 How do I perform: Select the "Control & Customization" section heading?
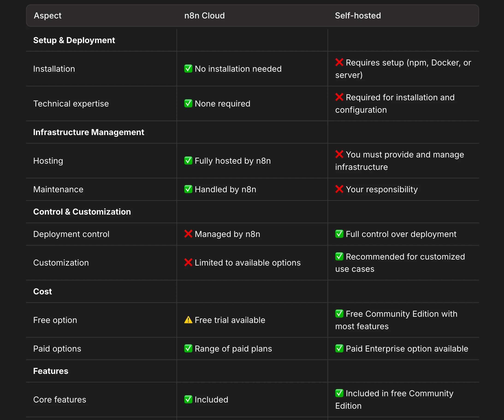(82, 212)
